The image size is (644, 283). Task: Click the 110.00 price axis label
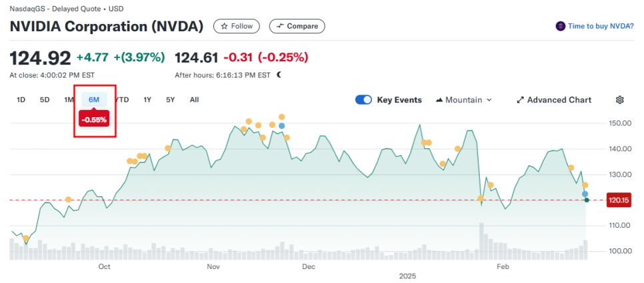[x=619, y=225]
